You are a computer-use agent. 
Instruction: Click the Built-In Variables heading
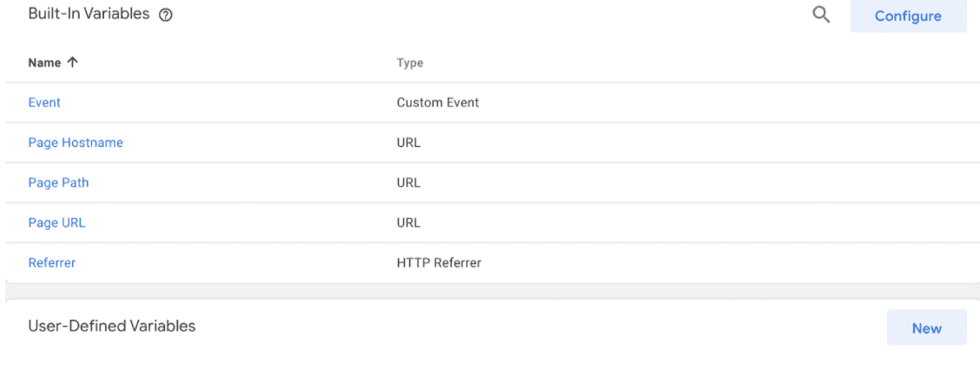(89, 15)
